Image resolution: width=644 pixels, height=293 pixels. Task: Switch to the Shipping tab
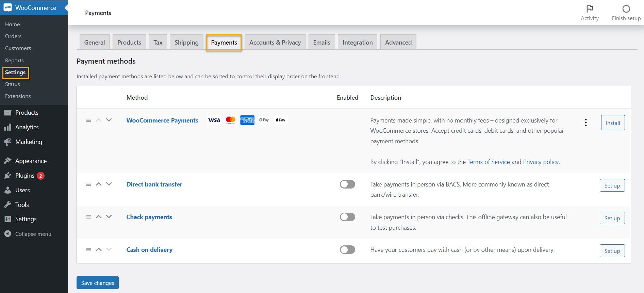[186, 42]
